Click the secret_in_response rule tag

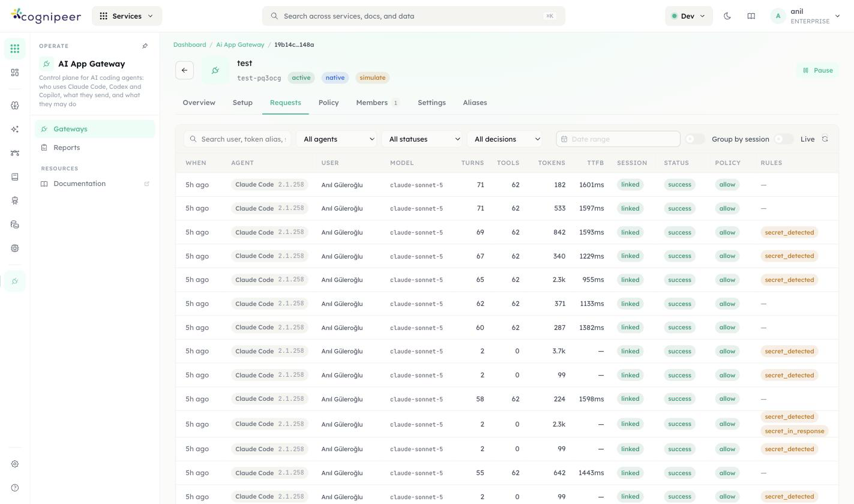click(794, 431)
